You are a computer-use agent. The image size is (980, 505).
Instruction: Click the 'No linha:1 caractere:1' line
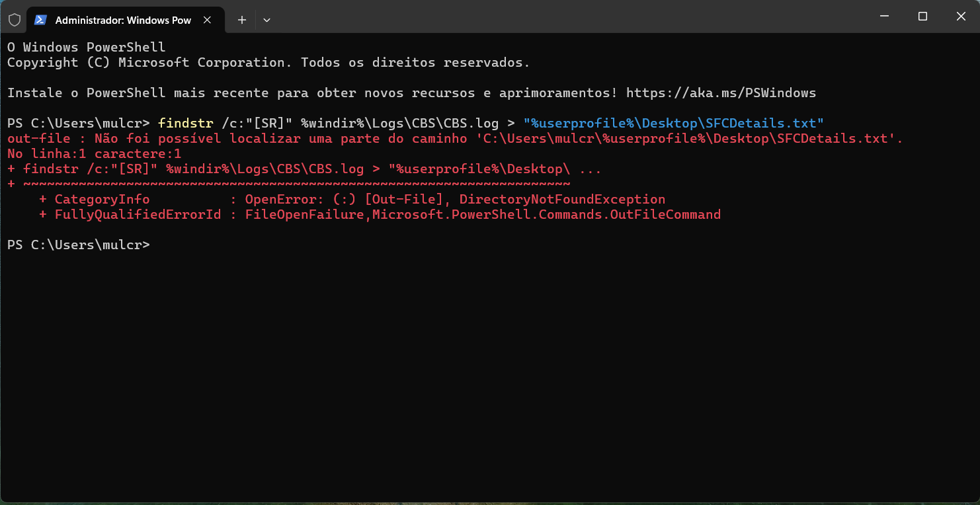click(x=94, y=154)
